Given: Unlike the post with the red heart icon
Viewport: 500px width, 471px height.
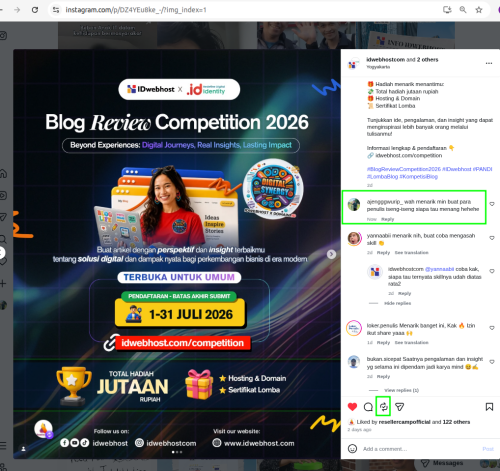Looking at the screenshot, I should point(352,407).
